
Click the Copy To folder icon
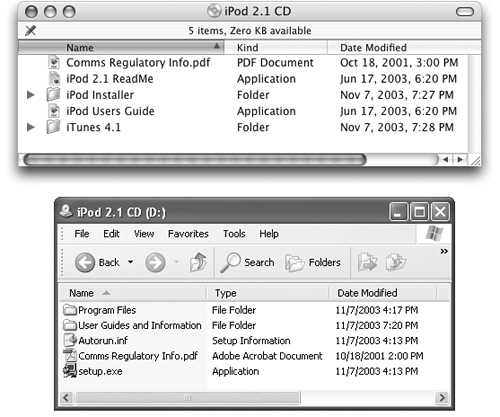396,262
